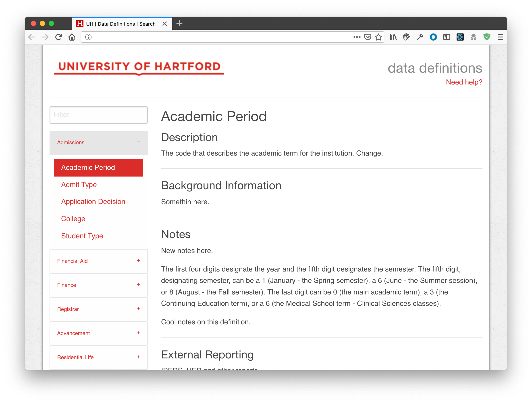Open the Application Decision definition
The width and height of the screenshot is (532, 403).
93,202
